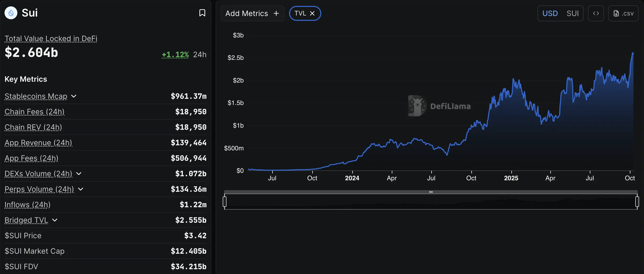
Task: Expand the Perps Volume (24h) details
Action: click(x=81, y=189)
